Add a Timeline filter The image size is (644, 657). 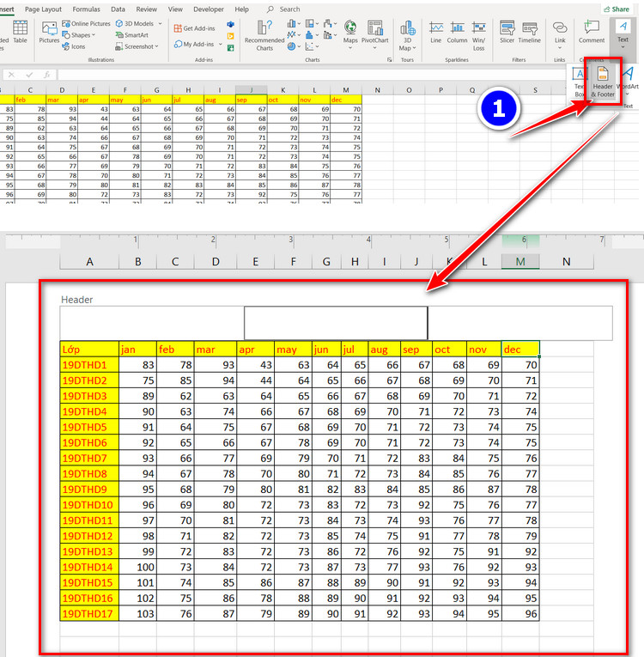(530, 33)
